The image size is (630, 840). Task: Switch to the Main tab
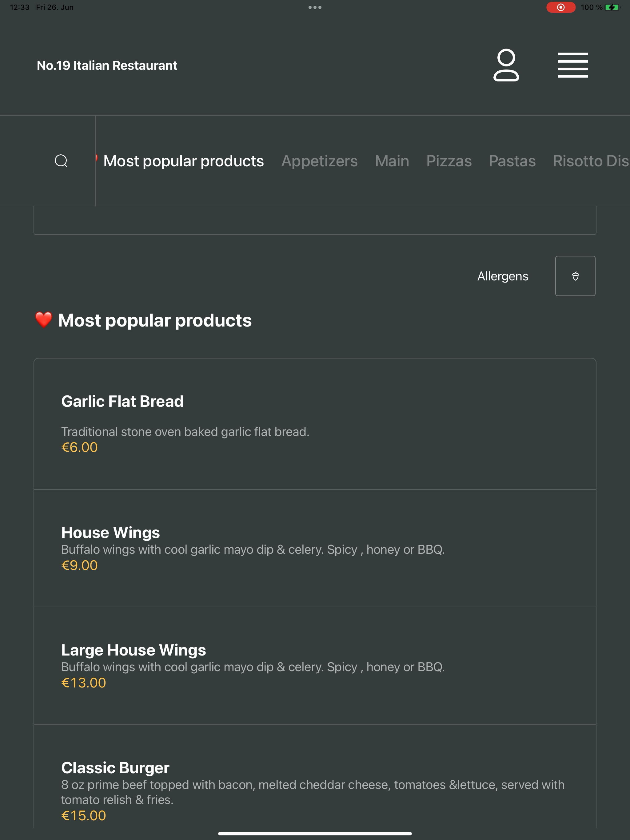[392, 161]
